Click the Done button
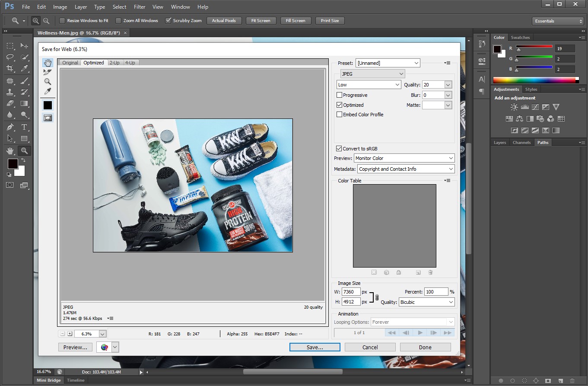 click(425, 347)
